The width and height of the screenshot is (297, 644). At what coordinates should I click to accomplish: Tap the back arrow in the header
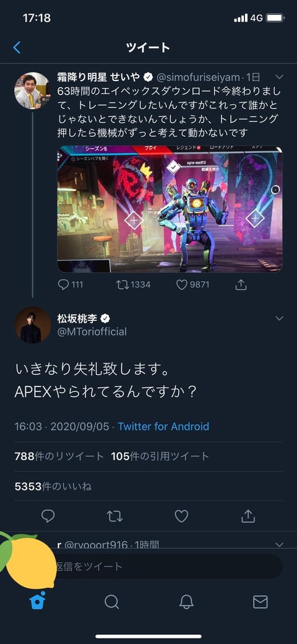click(x=17, y=48)
